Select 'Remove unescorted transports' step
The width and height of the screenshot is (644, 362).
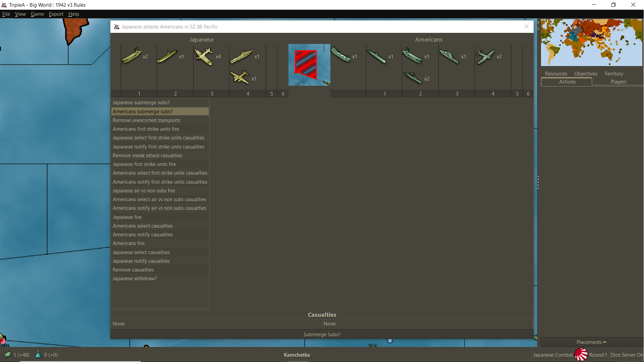pos(160,120)
